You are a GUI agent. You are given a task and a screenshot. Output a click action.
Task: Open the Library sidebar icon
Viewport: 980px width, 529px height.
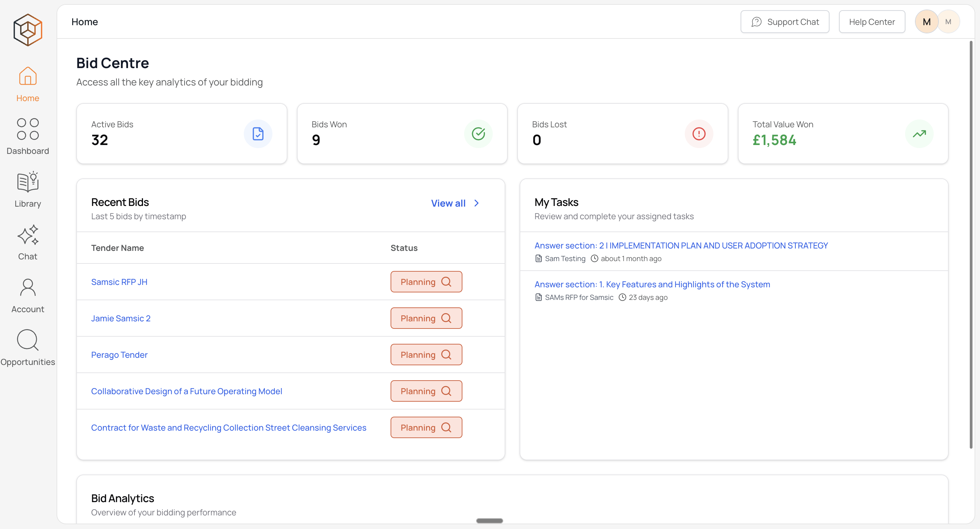tap(28, 182)
